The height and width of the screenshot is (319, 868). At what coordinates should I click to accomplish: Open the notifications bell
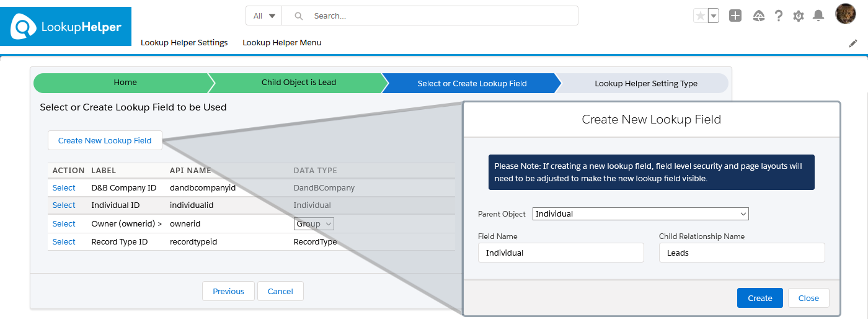click(818, 16)
